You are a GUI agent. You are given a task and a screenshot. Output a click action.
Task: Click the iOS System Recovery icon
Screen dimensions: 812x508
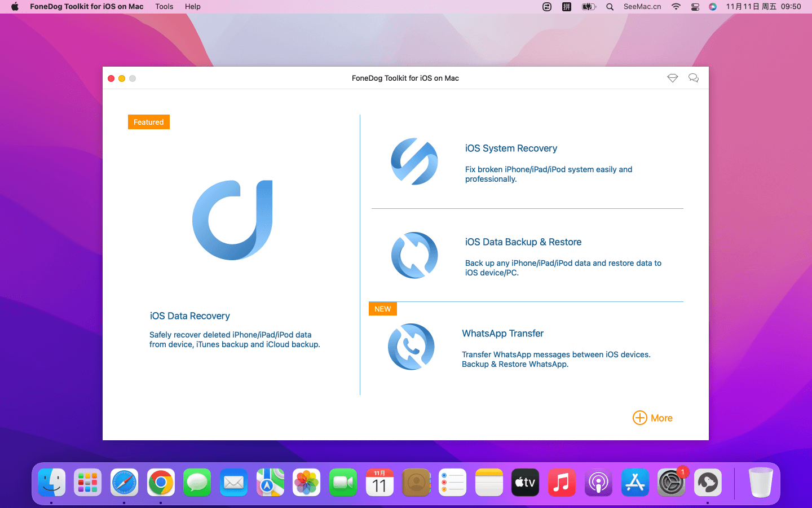click(x=414, y=161)
